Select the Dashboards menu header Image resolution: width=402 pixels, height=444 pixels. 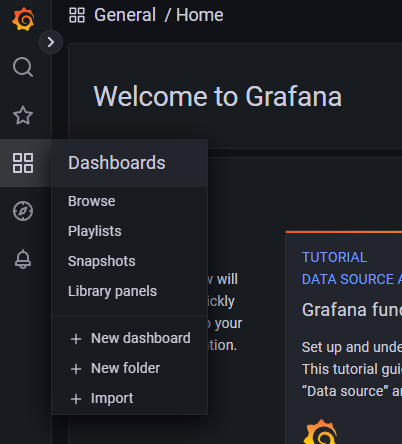click(130, 163)
